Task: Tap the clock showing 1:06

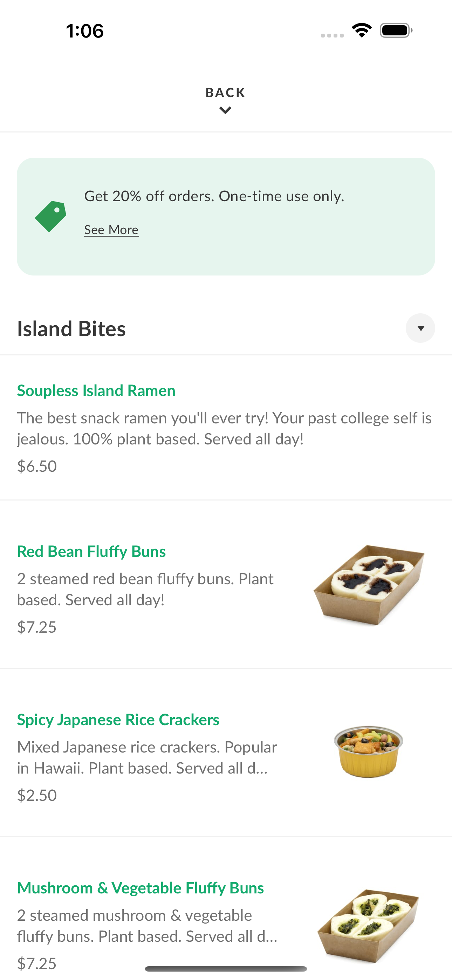Action: point(84,31)
